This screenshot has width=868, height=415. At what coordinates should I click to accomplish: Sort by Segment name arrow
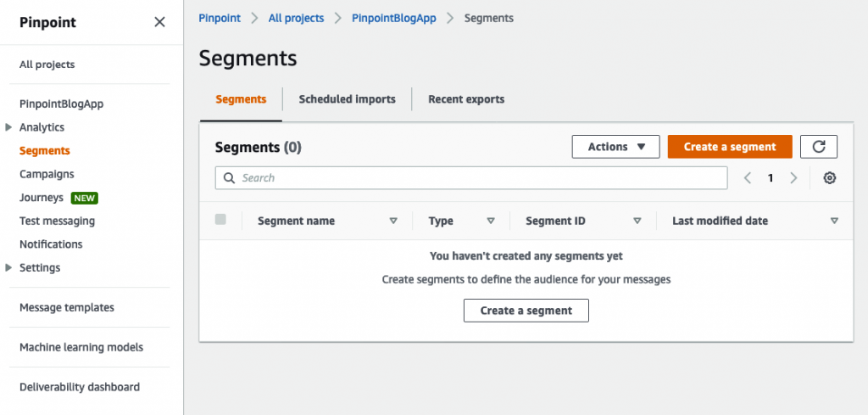pos(393,221)
